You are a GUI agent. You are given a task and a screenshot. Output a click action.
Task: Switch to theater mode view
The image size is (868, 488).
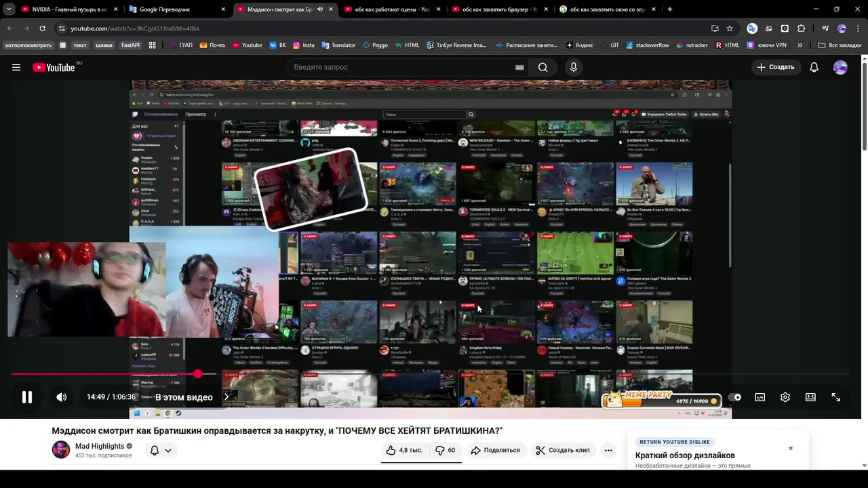tap(810, 397)
